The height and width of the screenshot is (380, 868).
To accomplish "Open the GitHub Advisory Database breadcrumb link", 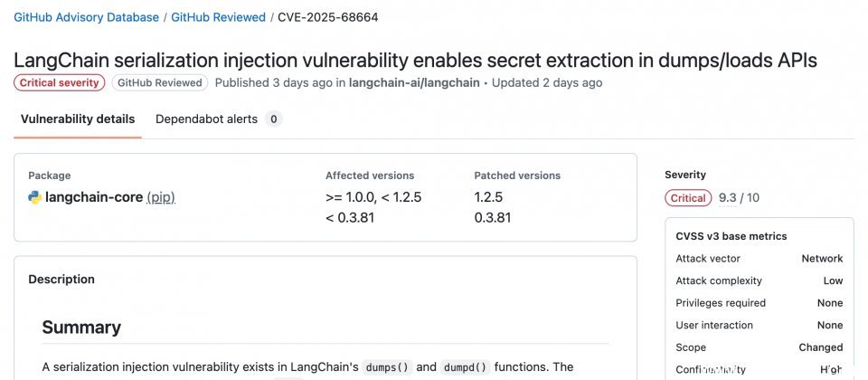I will click(86, 17).
